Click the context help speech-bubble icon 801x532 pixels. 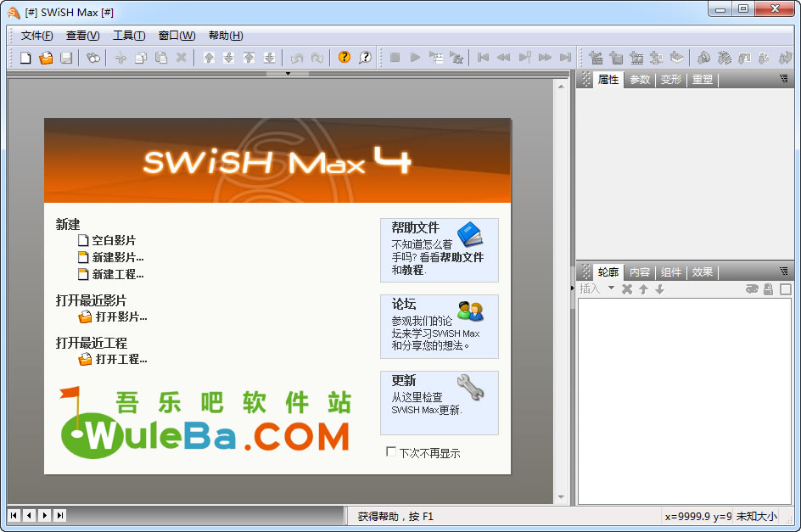[x=365, y=57]
